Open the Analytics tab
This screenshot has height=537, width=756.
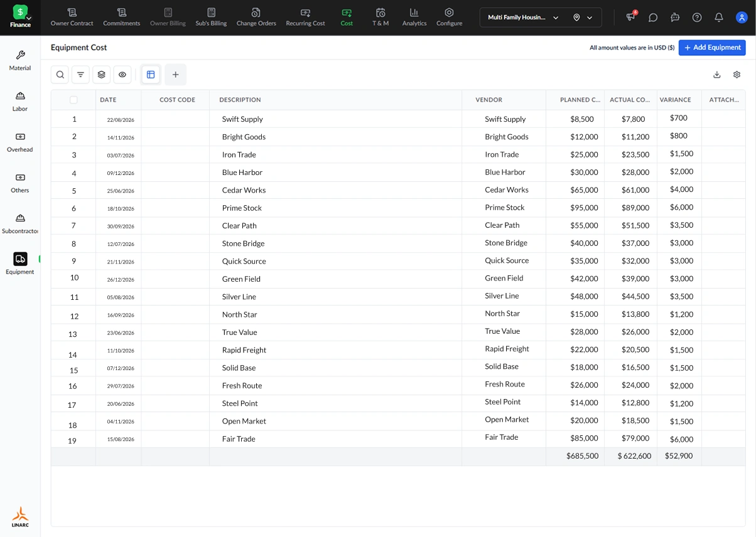click(x=414, y=17)
